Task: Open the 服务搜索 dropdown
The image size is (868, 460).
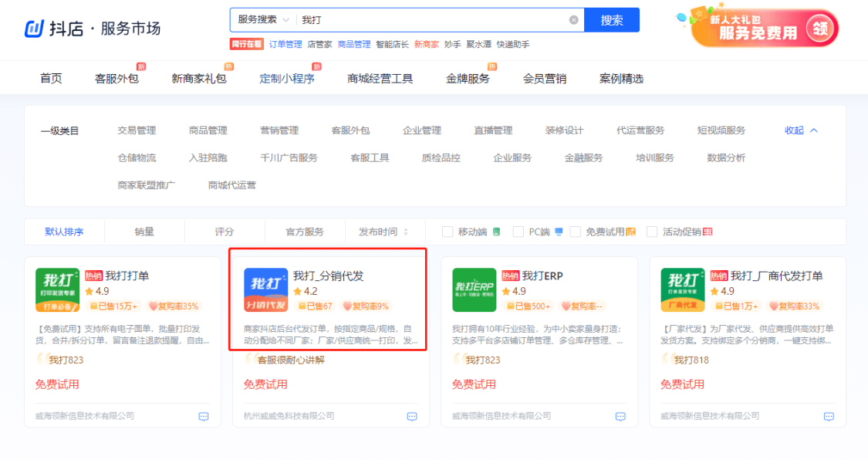Action: click(x=264, y=20)
